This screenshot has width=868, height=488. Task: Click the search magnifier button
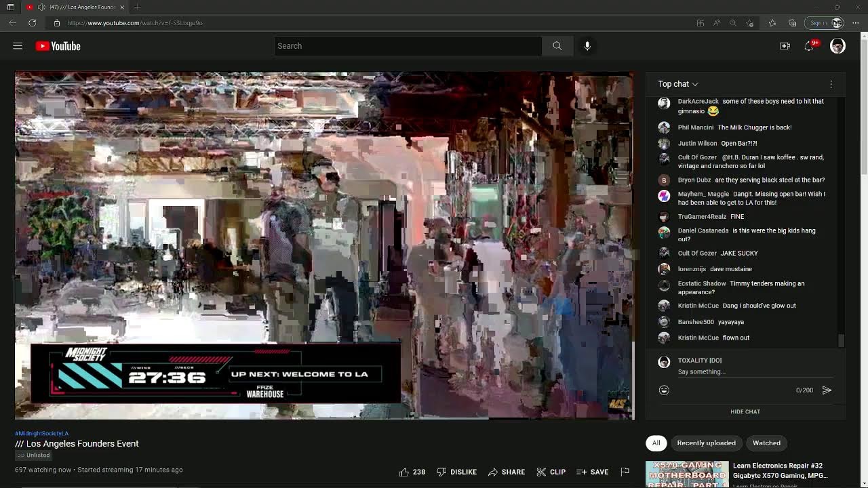[557, 46]
